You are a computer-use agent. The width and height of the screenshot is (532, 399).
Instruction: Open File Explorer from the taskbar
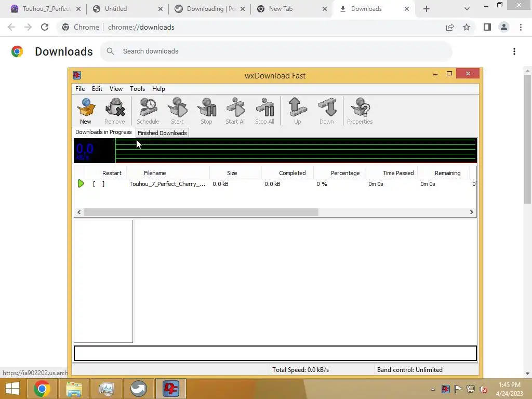[74, 389]
